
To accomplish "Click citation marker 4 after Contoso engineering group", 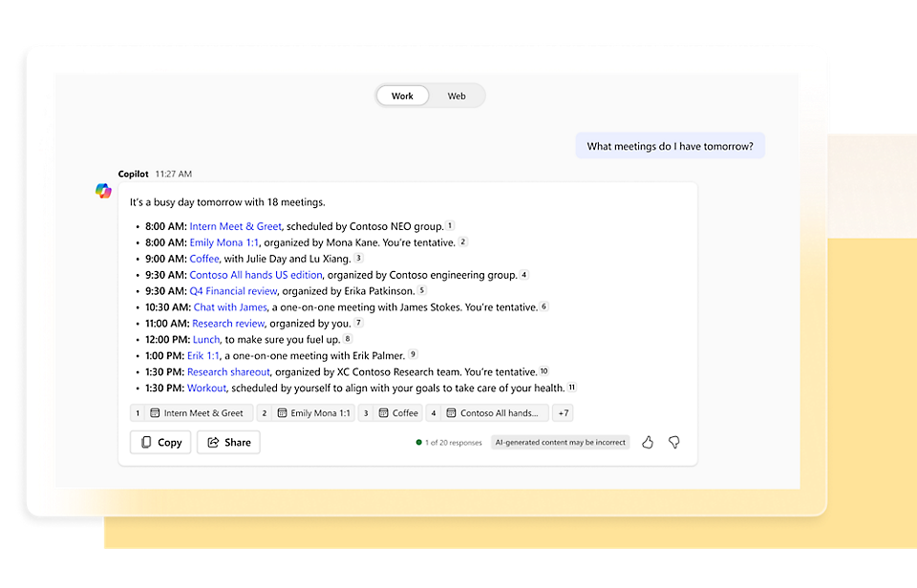I will (x=524, y=274).
